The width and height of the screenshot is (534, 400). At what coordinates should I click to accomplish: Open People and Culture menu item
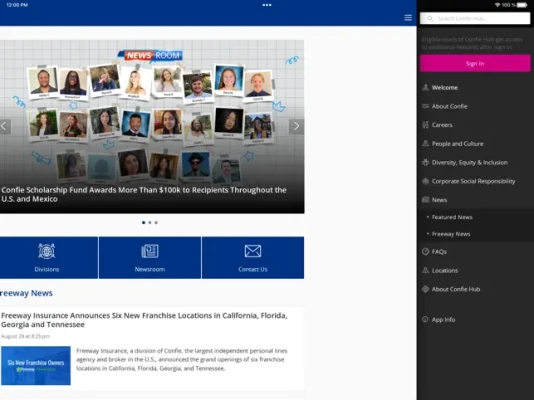(475, 144)
